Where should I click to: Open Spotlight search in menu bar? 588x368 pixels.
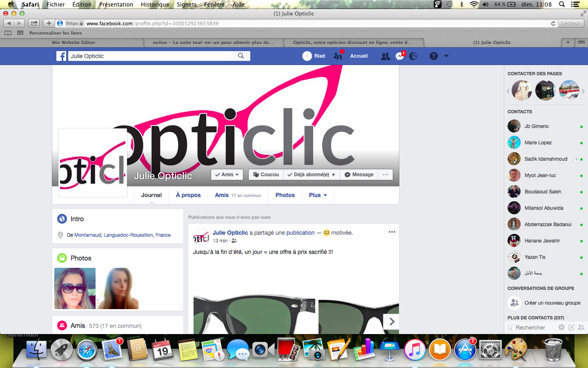562,4
